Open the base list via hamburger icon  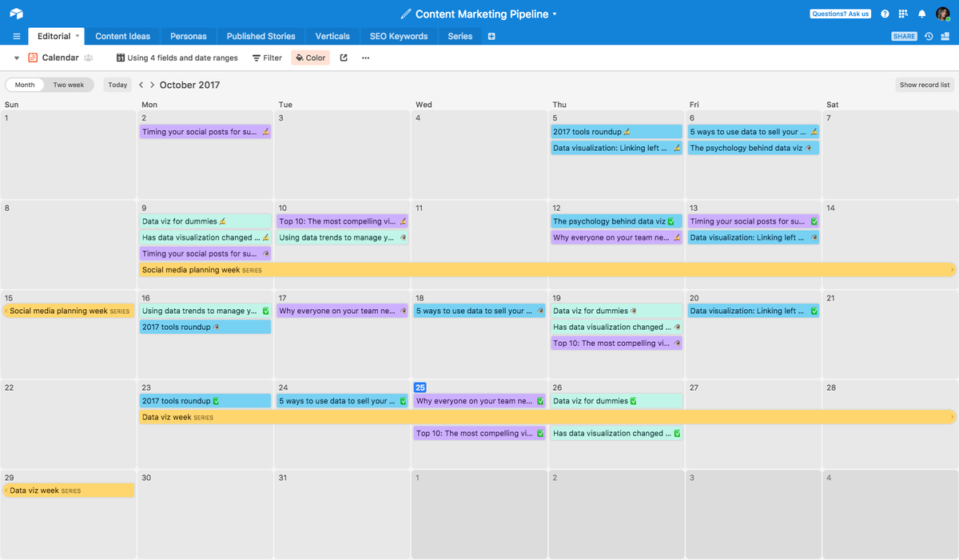pos(16,36)
